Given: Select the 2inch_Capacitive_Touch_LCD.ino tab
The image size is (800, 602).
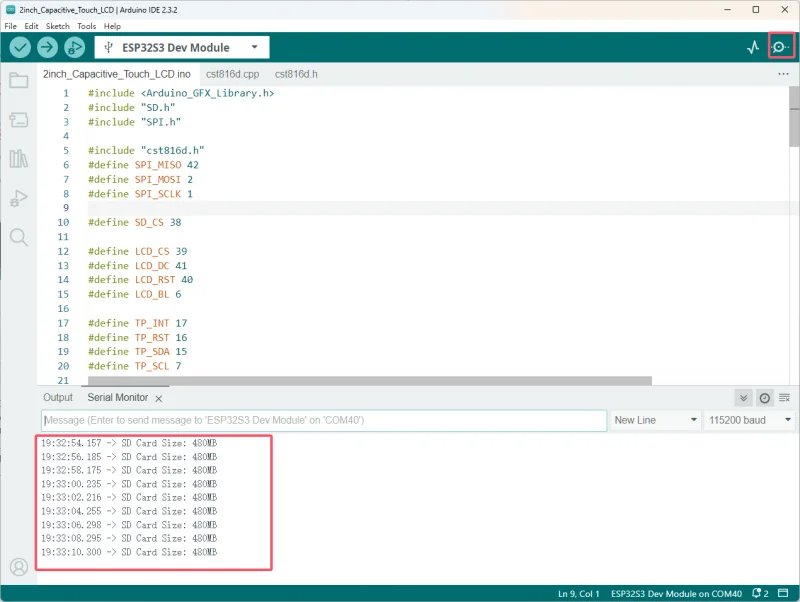Looking at the screenshot, I should [117, 74].
